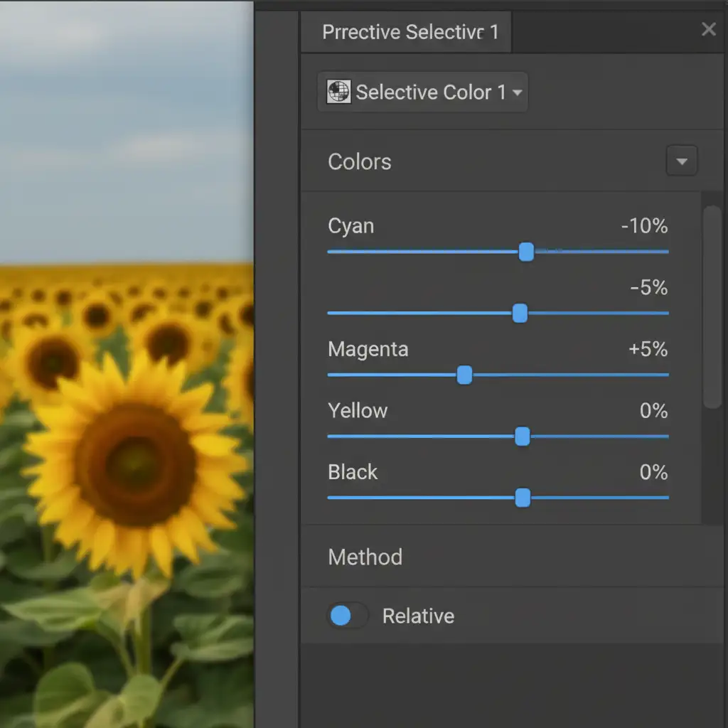Click the vertical scrollbar in sliders panel

click(x=712, y=307)
